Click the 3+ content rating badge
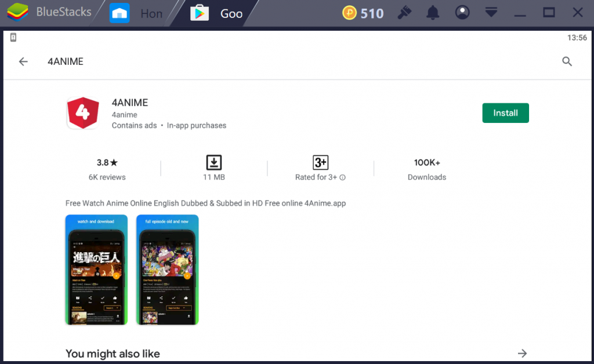 (x=320, y=163)
